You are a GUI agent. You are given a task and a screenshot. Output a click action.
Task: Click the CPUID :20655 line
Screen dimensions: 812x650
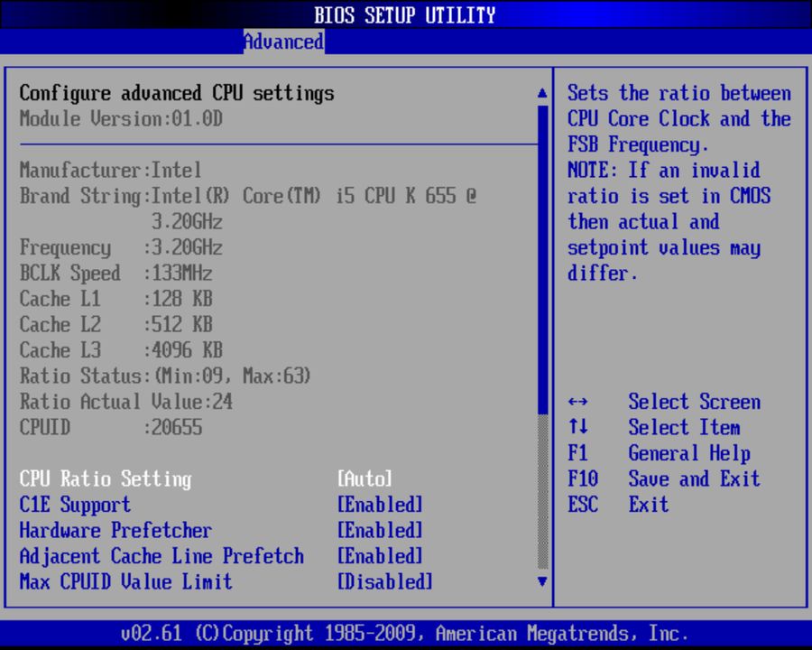pos(111,428)
